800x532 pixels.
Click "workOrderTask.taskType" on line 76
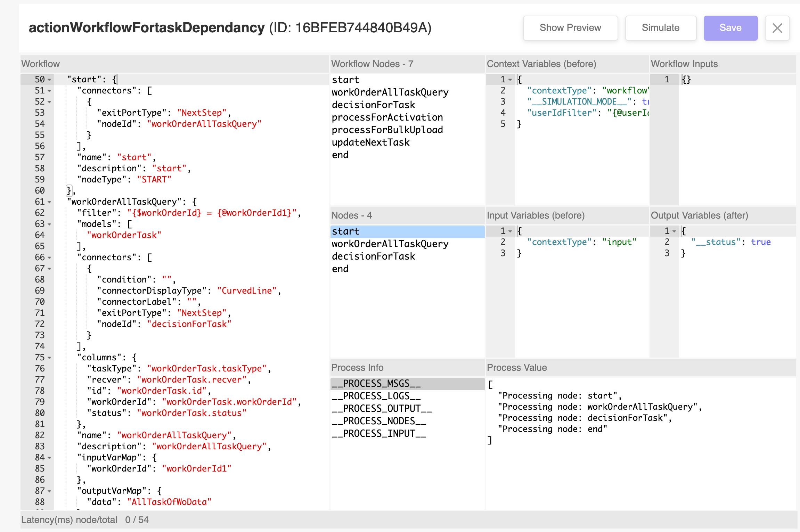point(207,369)
